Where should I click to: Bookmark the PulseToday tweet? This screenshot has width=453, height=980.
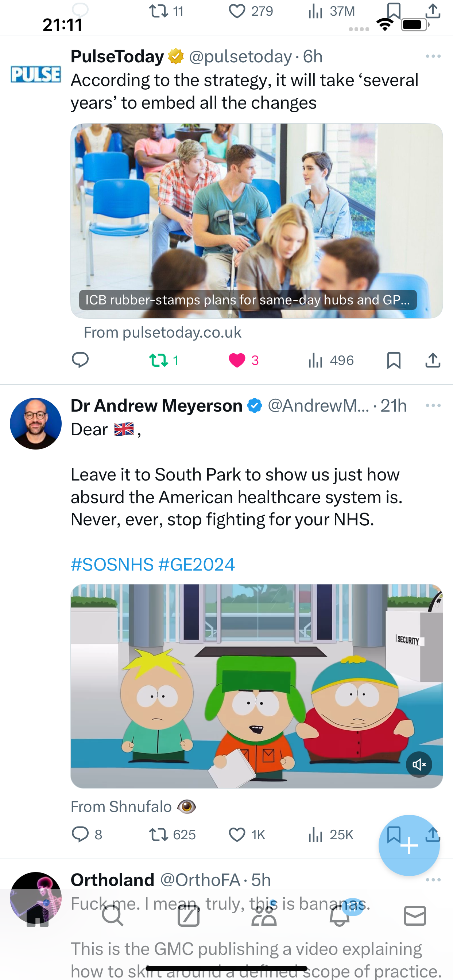394,360
